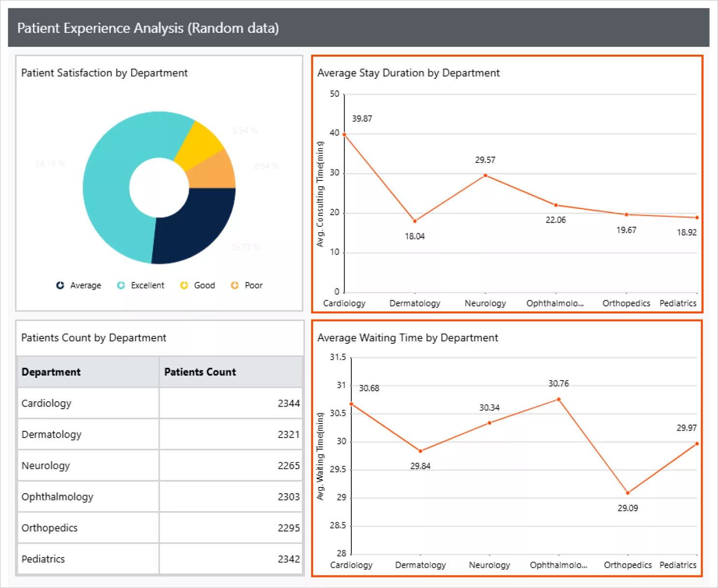The height and width of the screenshot is (588, 718).
Task: Click the patients count 2344 cell
Action: (x=231, y=403)
